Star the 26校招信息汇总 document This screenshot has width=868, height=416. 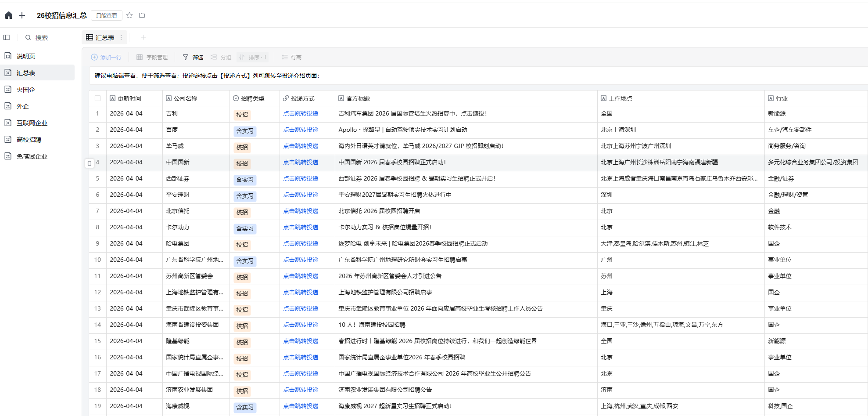point(129,15)
